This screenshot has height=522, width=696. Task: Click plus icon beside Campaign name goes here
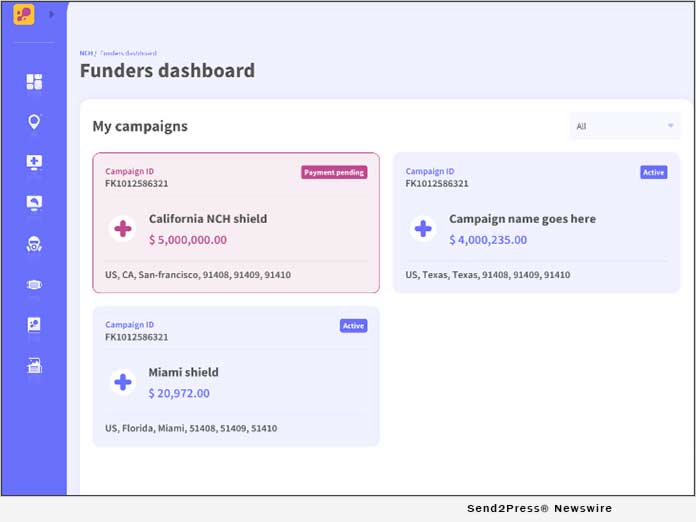tap(423, 229)
